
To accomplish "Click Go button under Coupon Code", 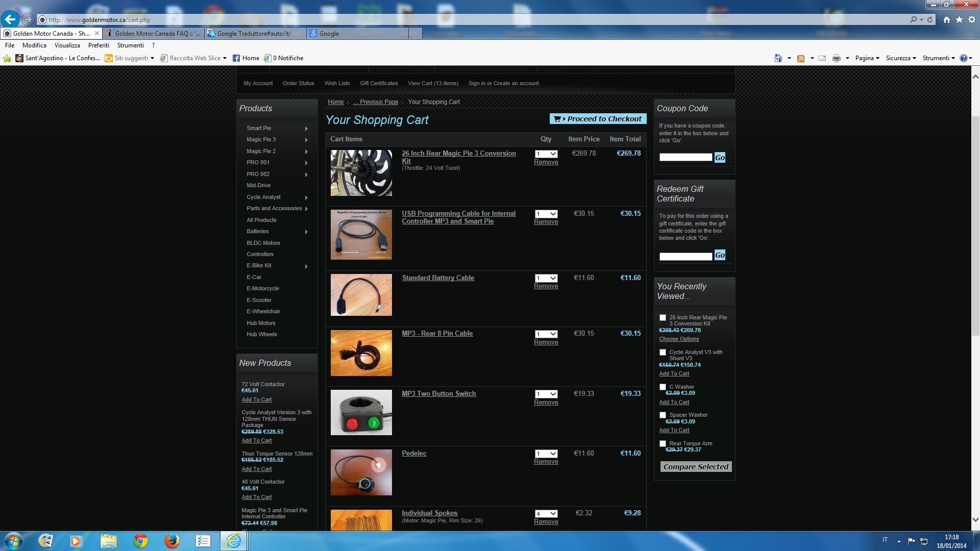I will (x=720, y=158).
